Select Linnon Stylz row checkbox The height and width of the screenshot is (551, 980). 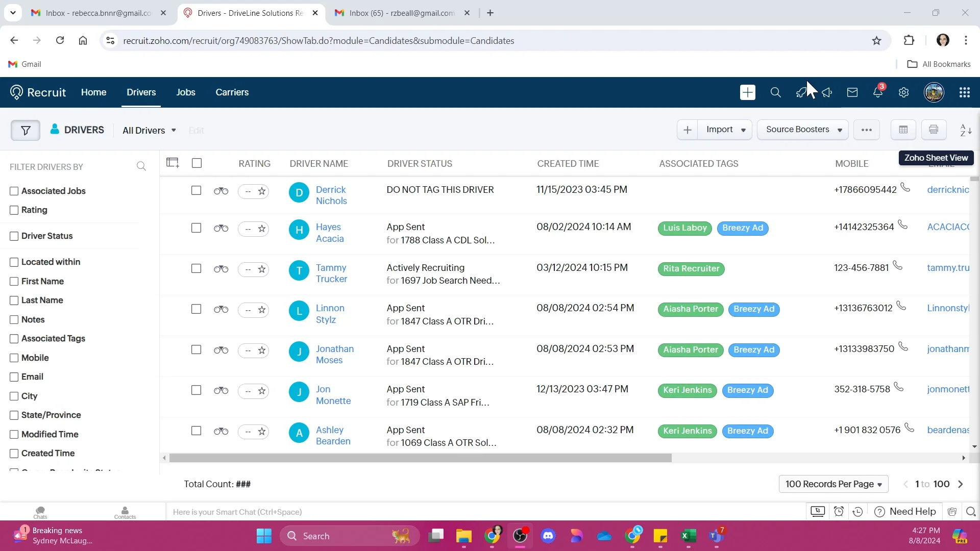click(x=196, y=309)
